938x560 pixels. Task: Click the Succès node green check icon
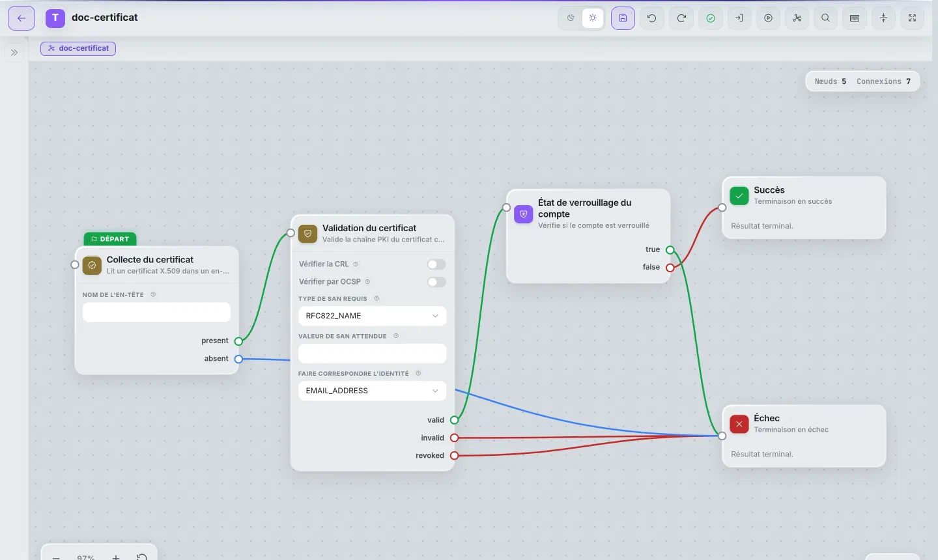point(739,196)
